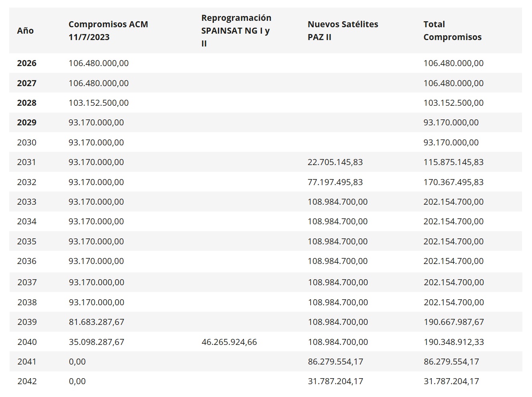532x397 pixels.
Task: Select the 2026 year cell
Action: click(26, 63)
